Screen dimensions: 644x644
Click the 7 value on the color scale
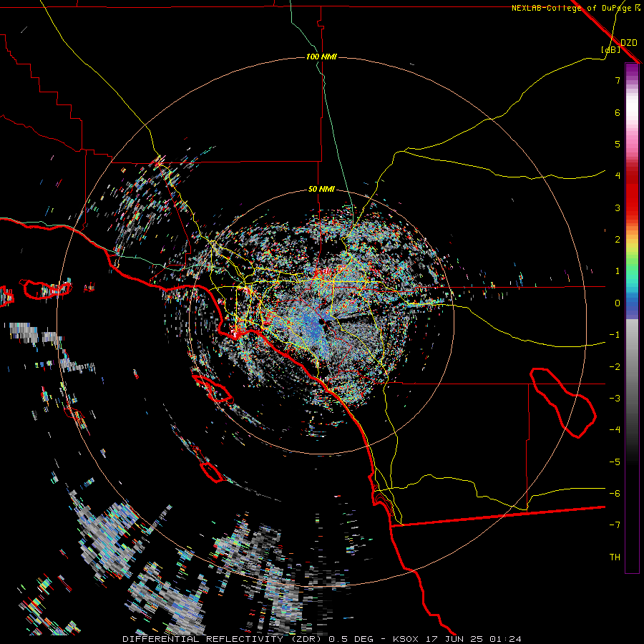[618, 80]
